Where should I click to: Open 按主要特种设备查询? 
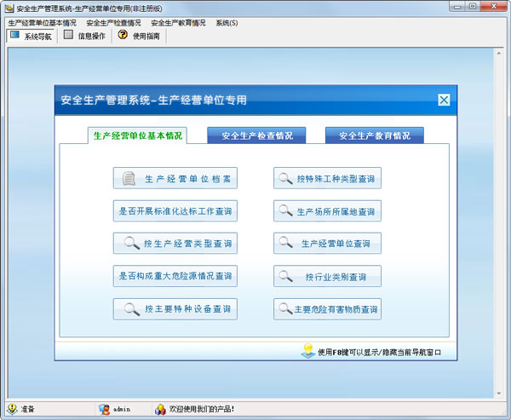175,308
